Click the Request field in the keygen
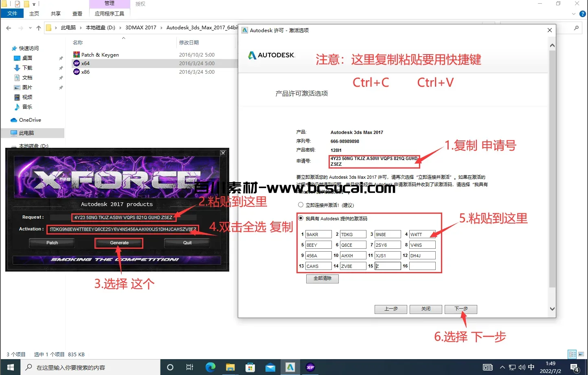Image resolution: width=588 pixels, height=375 pixels. point(123,217)
